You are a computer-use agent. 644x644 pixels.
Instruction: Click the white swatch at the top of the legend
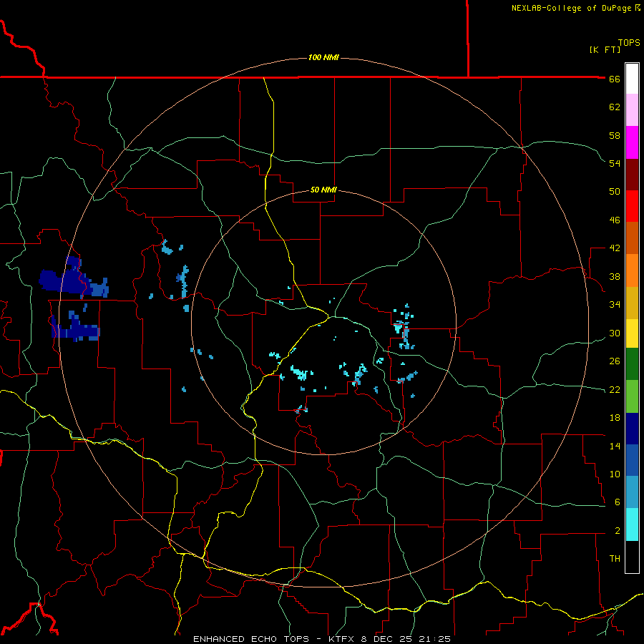(632, 79)
